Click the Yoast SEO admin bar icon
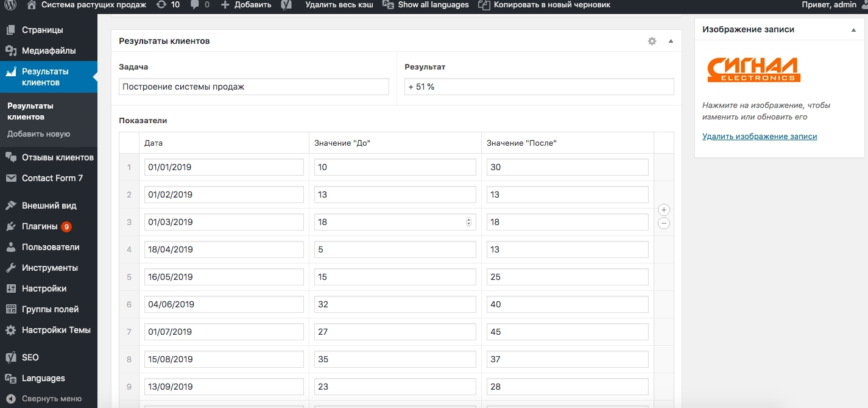The height and width of the screenshot is (408, 868). tap(286, 5)
